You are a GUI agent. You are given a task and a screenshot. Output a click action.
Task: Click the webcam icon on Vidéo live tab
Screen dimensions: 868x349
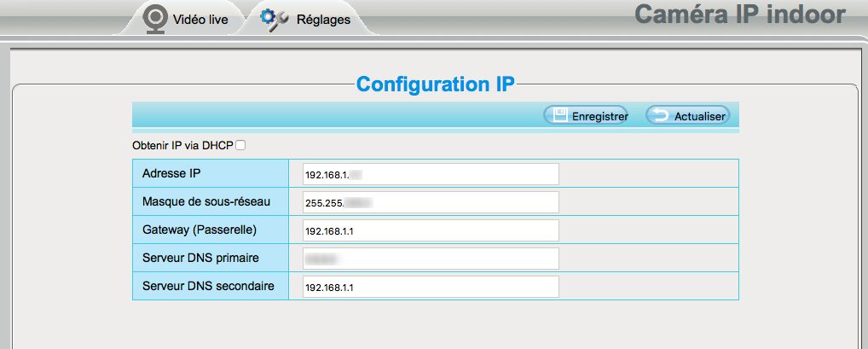(153, 19)
